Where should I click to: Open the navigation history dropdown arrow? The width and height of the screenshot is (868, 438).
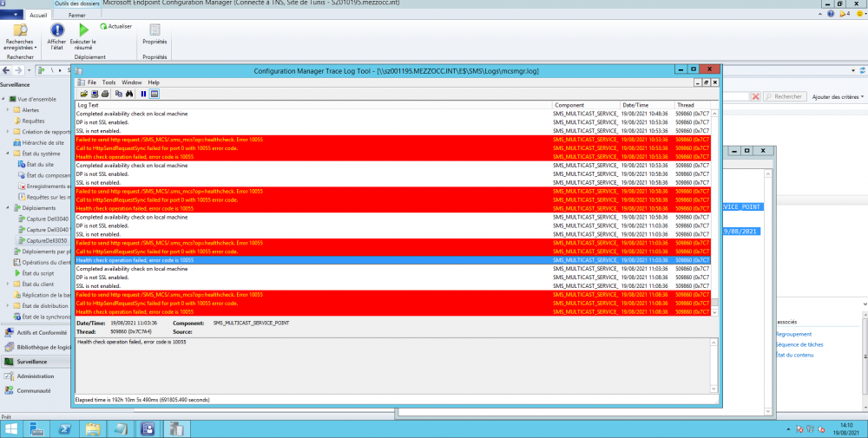pos(29,71)
